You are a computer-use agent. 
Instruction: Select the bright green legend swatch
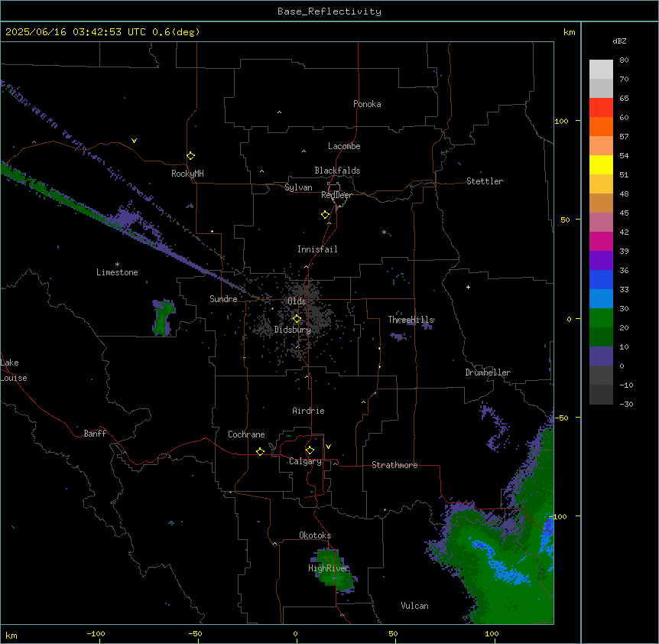(x=601, y=317)
